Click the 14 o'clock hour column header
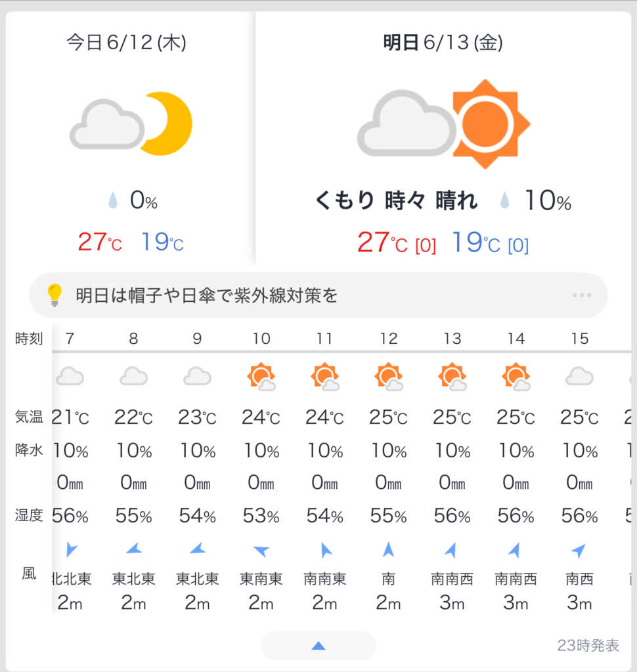637x672 pixels. tap(516, 339)
